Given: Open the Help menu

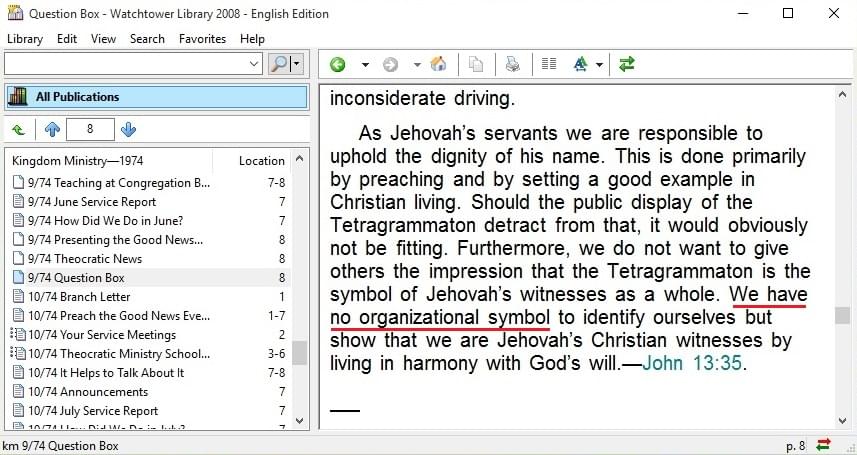Looking at the screenshot, I should [252, 39].
